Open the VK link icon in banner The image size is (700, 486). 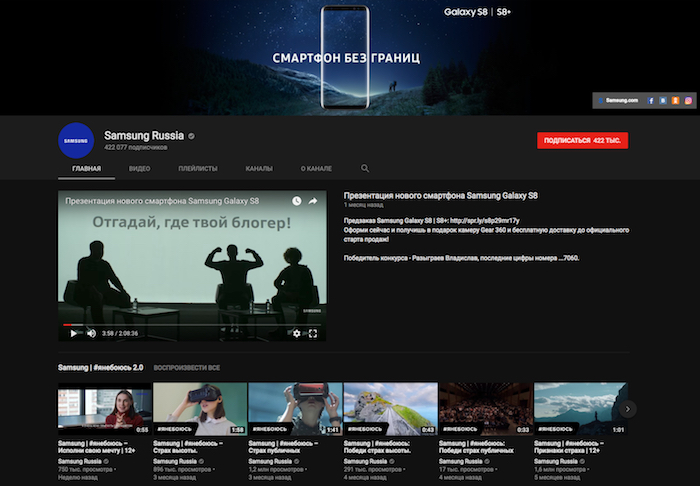663,101
